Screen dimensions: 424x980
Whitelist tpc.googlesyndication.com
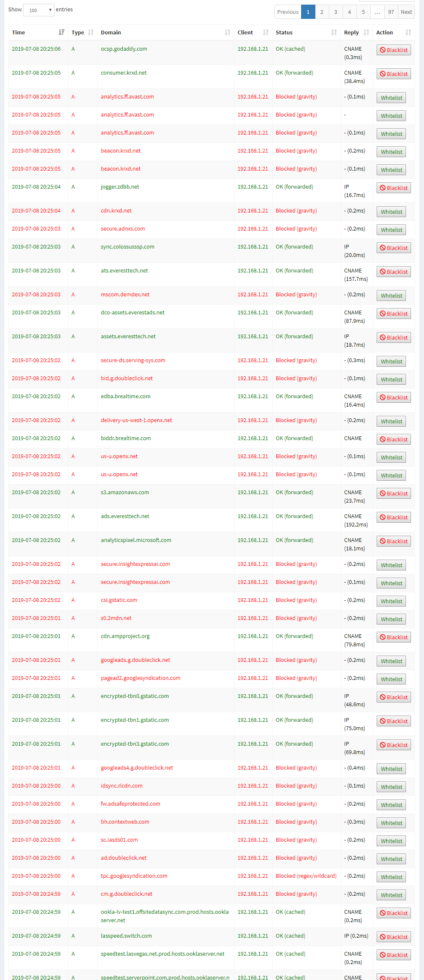tap(391, 877)
